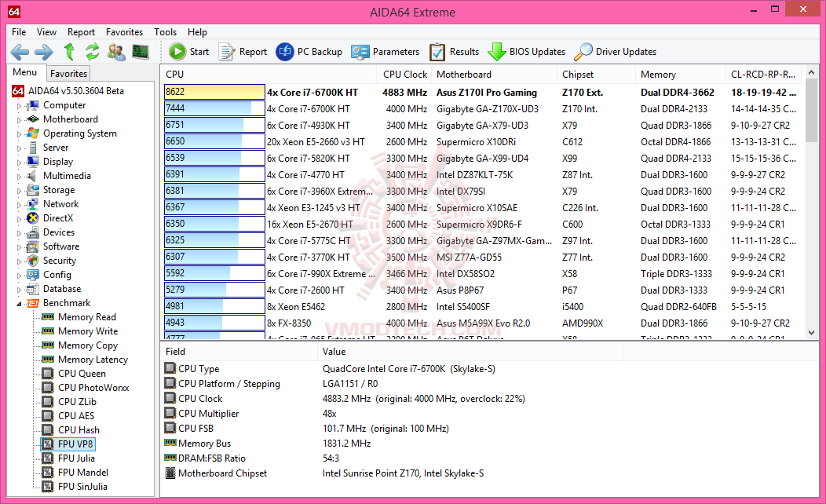Expand the Server tree node

19,148
